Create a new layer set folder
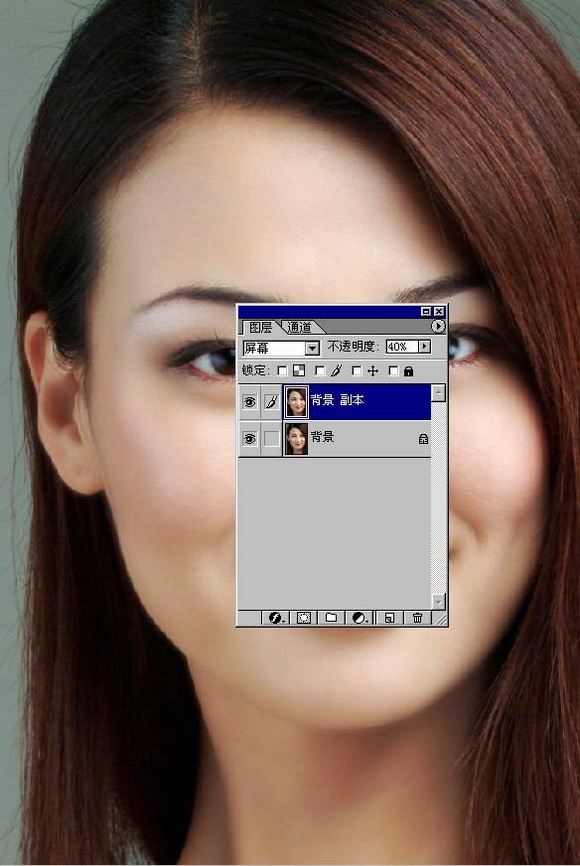Viewport: 580px width, 866px height. pyautogui.click(x=331, y=618)
